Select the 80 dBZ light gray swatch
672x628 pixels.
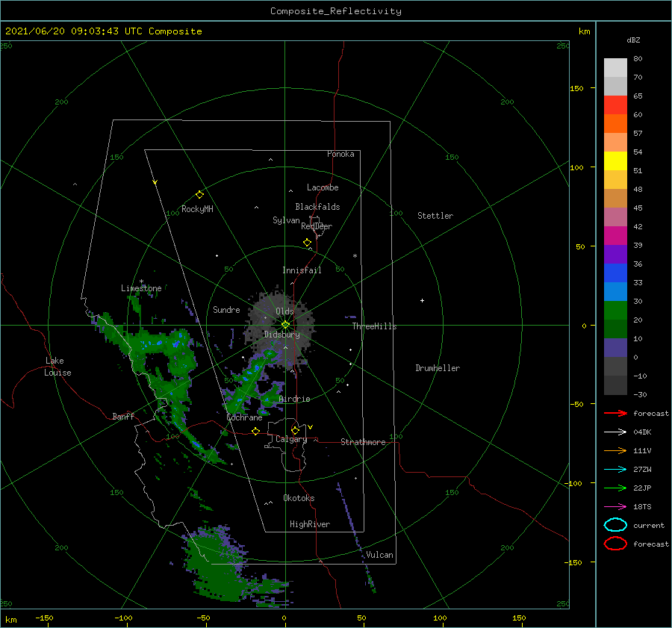pyautogui.click(x=615, y=68)
